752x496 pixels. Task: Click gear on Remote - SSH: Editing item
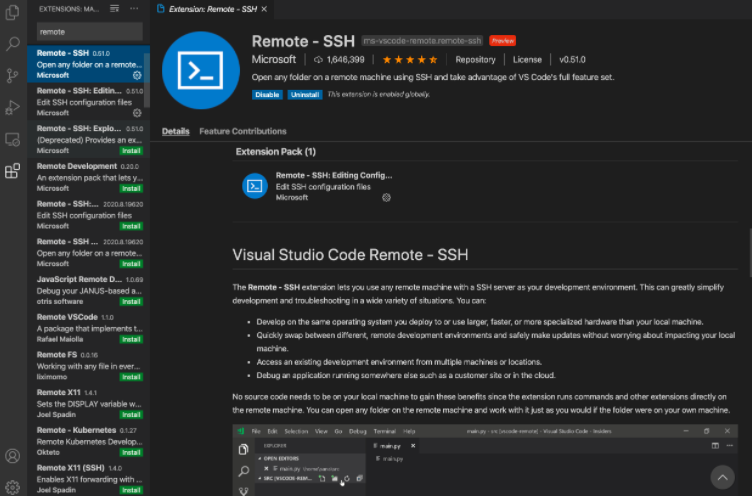click(x=137, y=113)
